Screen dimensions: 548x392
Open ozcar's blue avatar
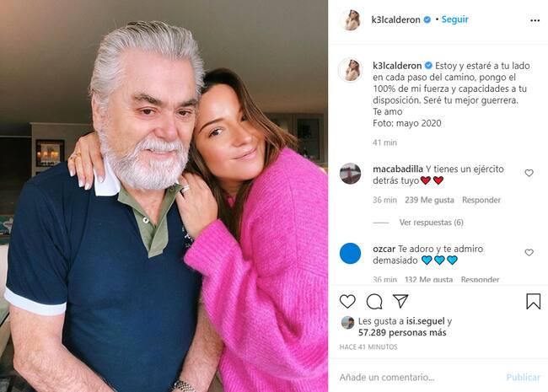350,253
